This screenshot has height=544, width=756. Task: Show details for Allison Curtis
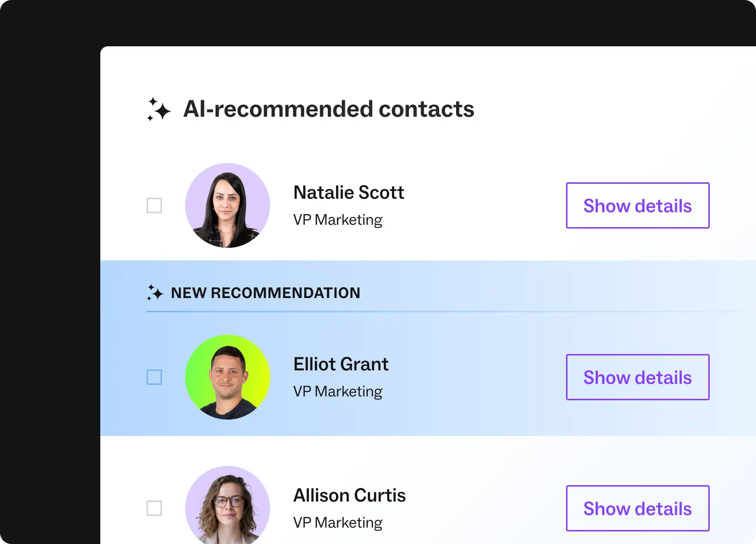point(637,508)
